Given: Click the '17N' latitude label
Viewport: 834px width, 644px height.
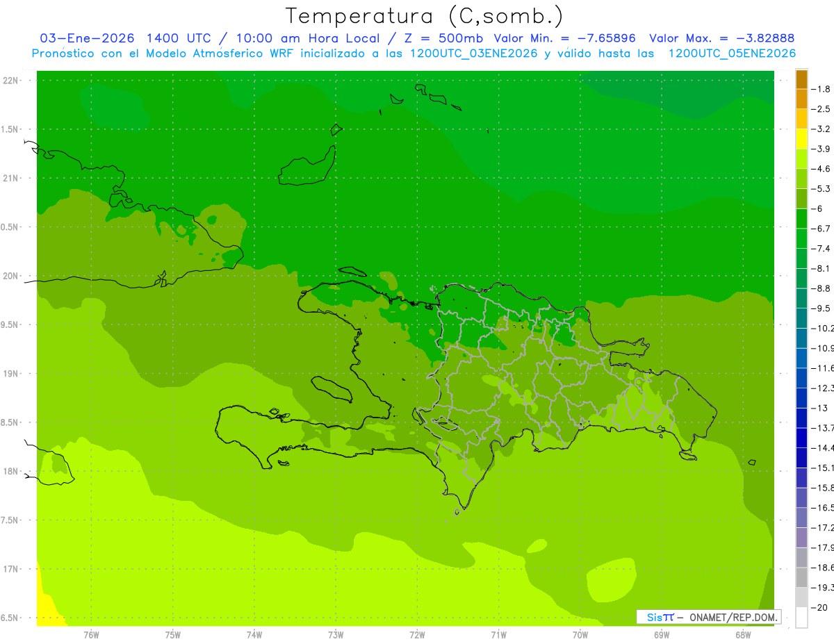Looking at the screenshot, I should [x=10, y=570].
